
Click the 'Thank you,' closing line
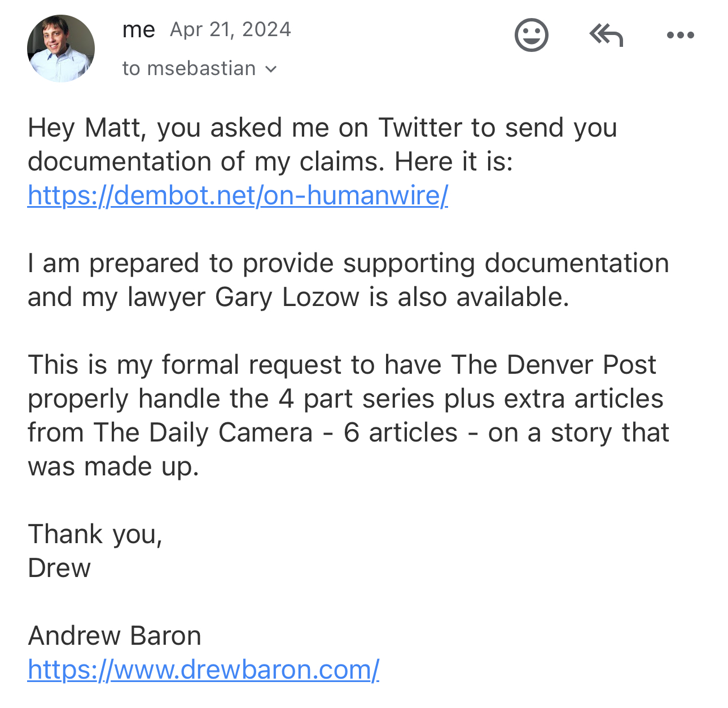coord(95,534)
